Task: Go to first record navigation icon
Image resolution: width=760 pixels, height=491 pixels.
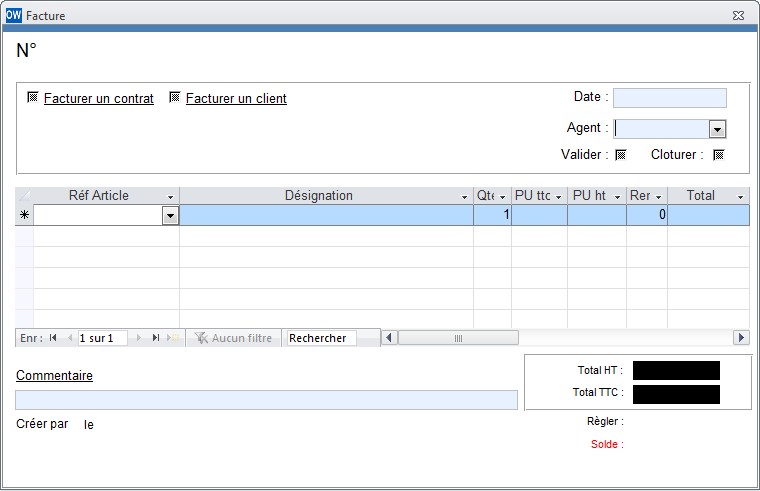Action: click(x=53, y=338)
